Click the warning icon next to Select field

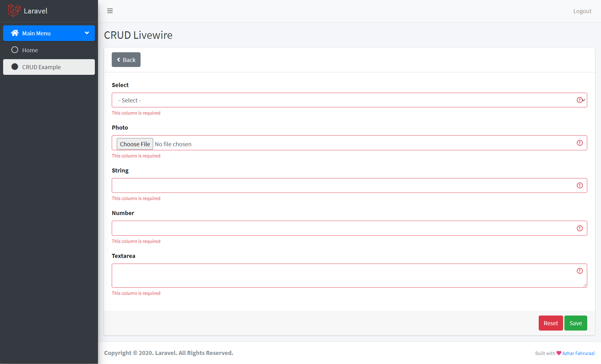tap(579, 100)
